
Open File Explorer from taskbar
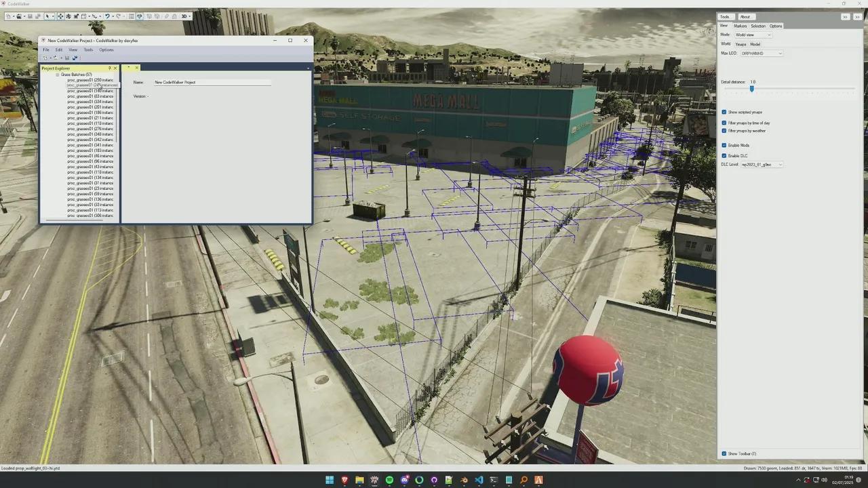point(360,480)
